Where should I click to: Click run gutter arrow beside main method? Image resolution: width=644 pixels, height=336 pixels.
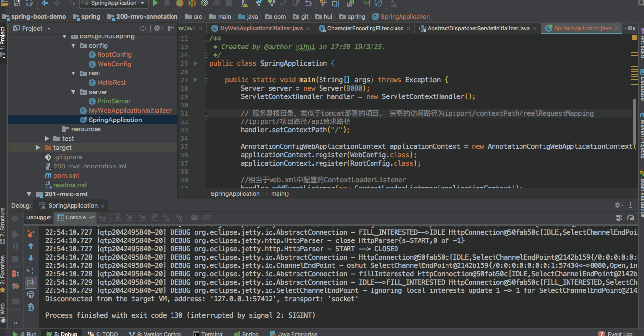(195, 80)
